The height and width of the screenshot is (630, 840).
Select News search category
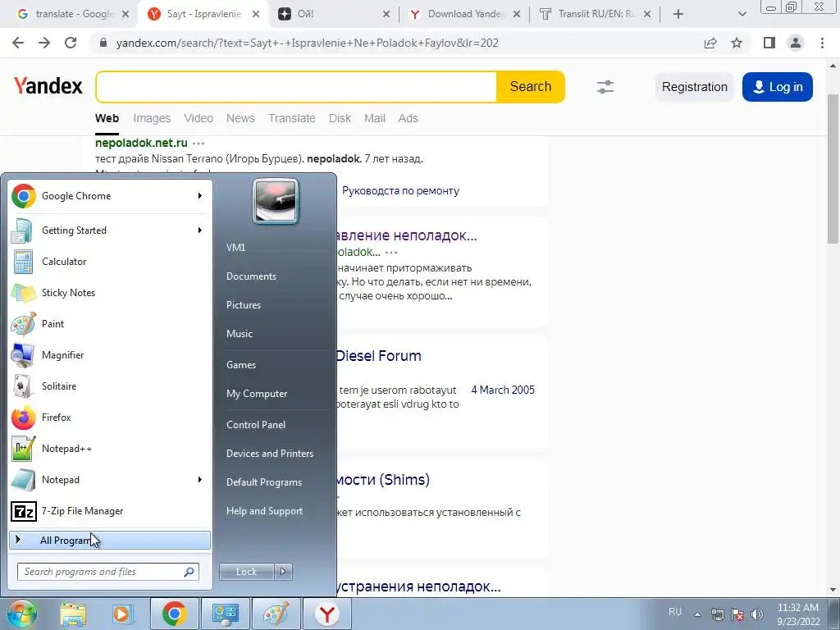click(x=240, y=118)
